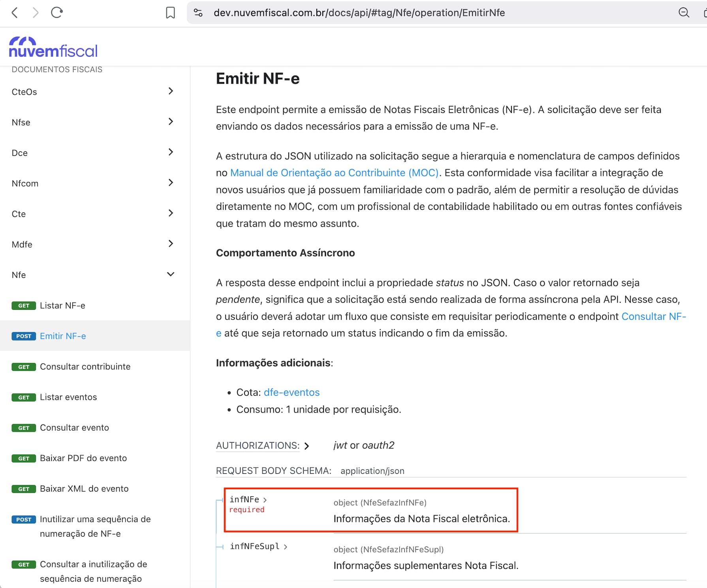Viewport: 707px width, 588px height.
Task: Open Baixar PDF do evento endpoint
Action: click(x=83, y=458)
